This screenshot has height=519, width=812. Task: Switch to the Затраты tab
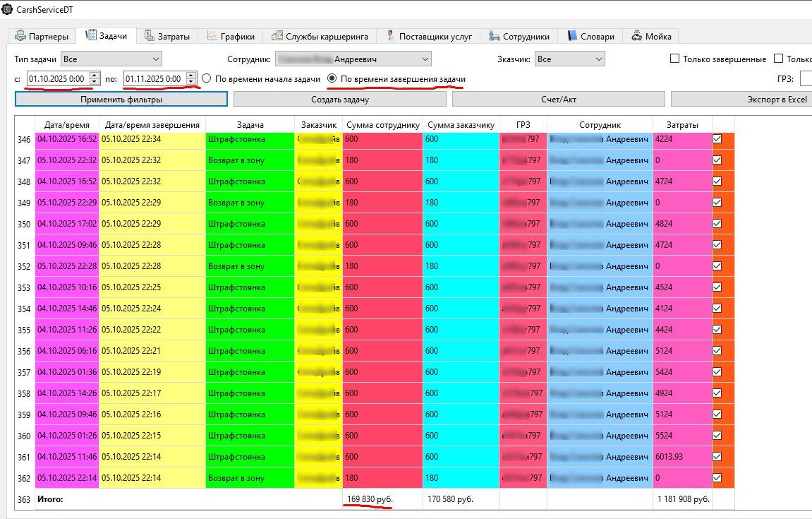tap(167, 36)
